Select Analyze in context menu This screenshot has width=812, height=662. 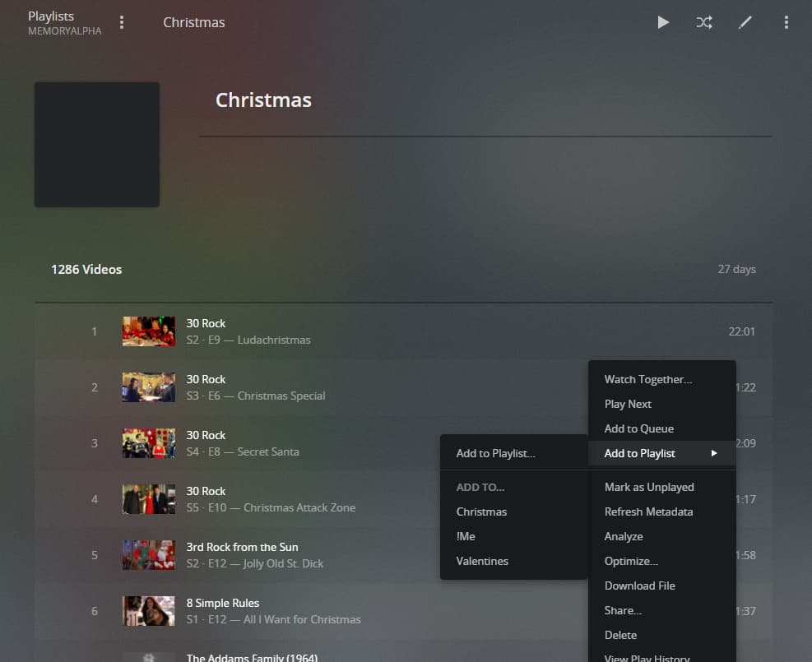click(661, 536)
